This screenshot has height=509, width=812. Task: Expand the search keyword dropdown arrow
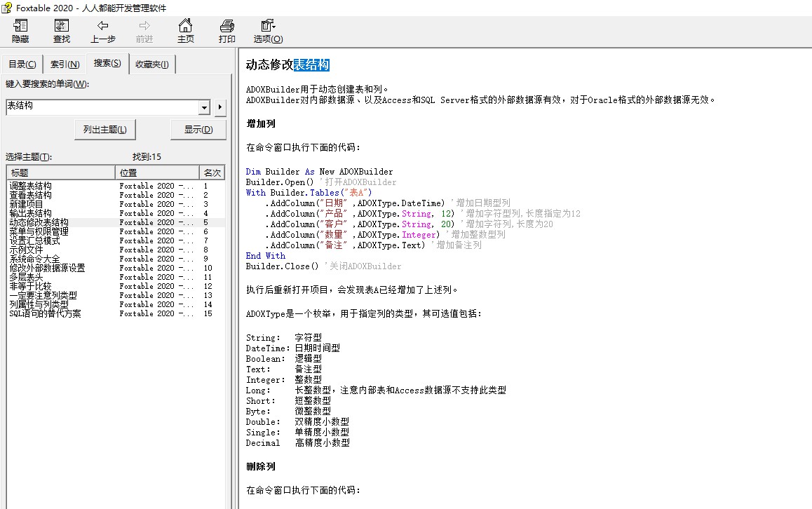tap(205, 107)
